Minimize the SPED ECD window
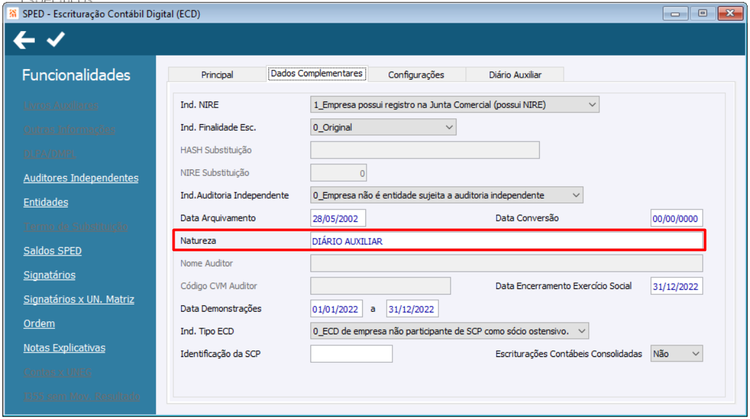The image size is (750, 419). [675, 13]
